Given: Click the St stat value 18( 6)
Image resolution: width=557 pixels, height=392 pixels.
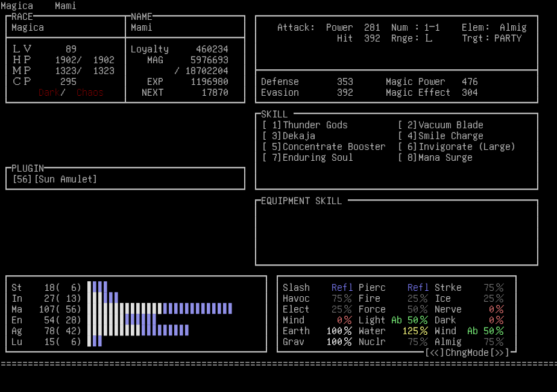Looking at the screenshot, I should 63,287.
